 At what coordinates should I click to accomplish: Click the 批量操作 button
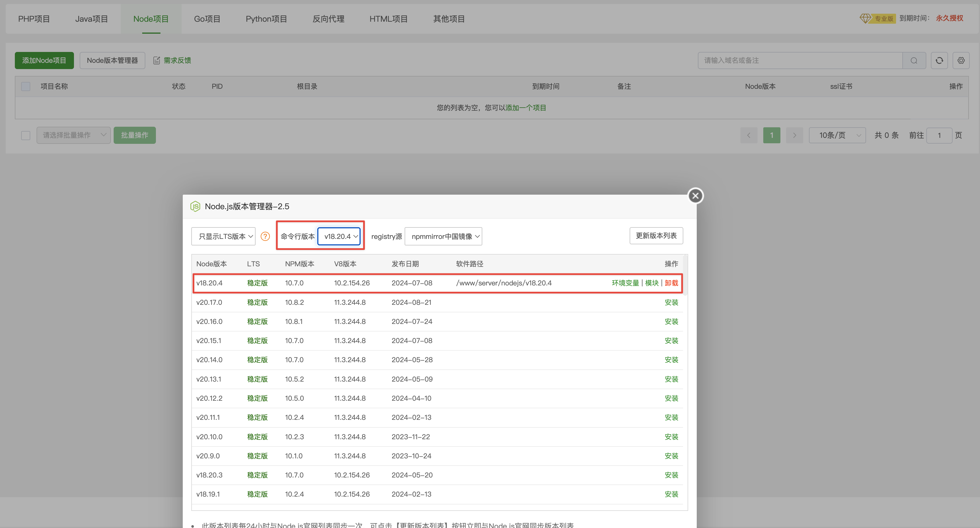[135, 135]
